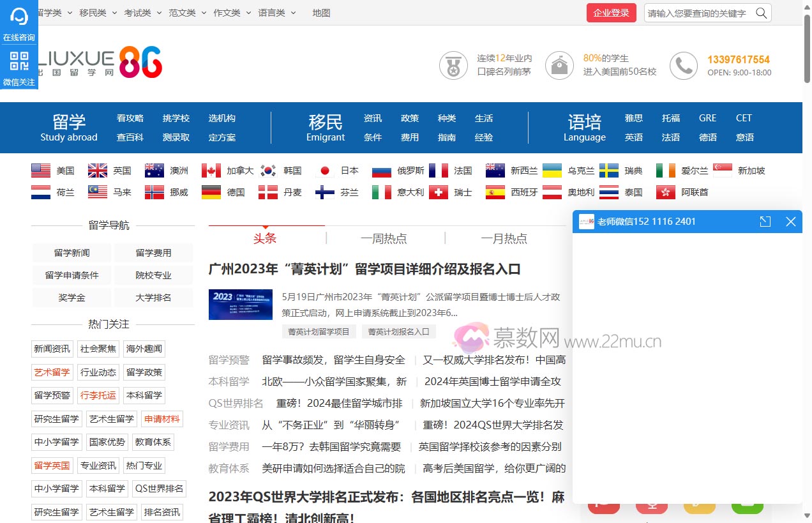Open the 广州2023菁英计划 headline article
This screenshot has width=812, height=523.
click(x=365, y=269)
